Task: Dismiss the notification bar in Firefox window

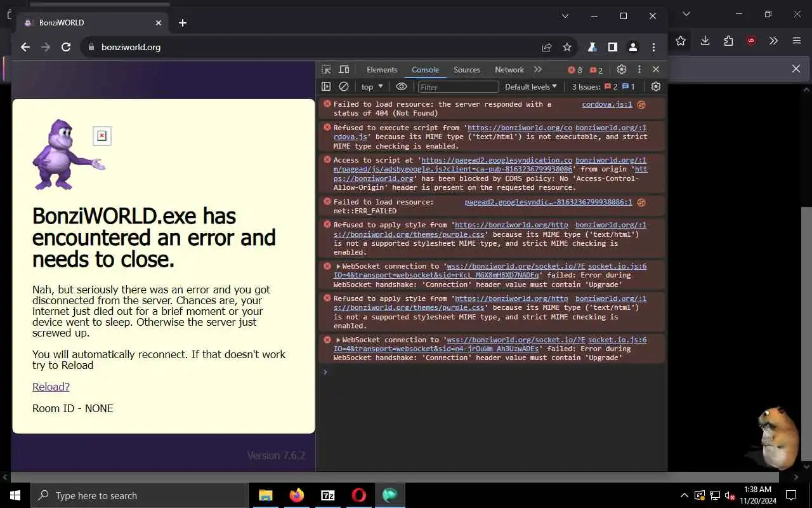Action: [796, 69]
